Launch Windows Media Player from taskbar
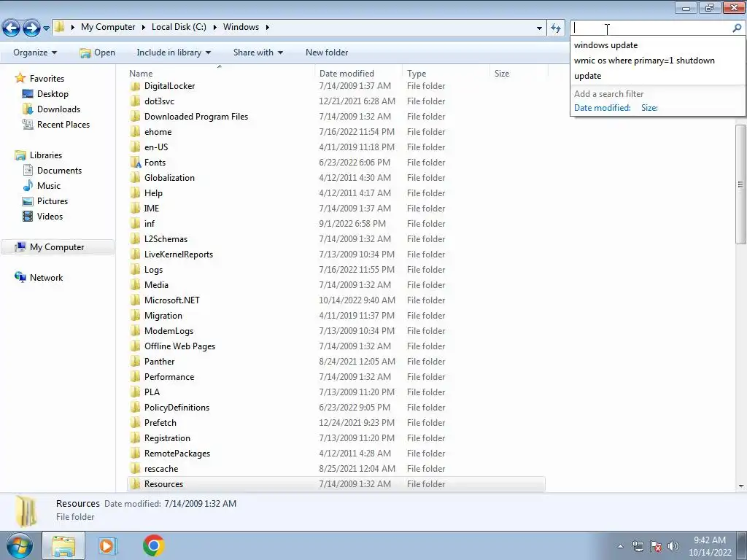 point(107,545)
